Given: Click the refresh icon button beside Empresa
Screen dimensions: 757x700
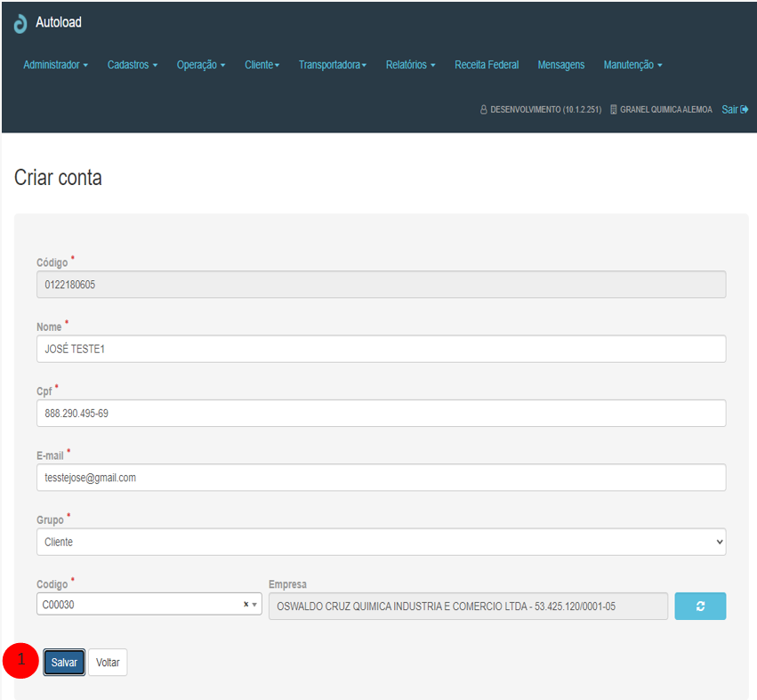Looking at the screenshot, I should click(x=700, y=606).
